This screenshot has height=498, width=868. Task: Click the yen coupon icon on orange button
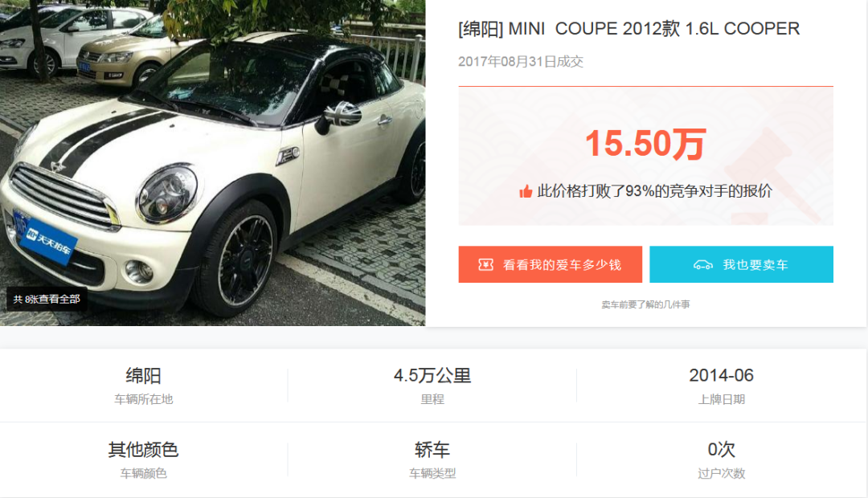pos(485,264)
